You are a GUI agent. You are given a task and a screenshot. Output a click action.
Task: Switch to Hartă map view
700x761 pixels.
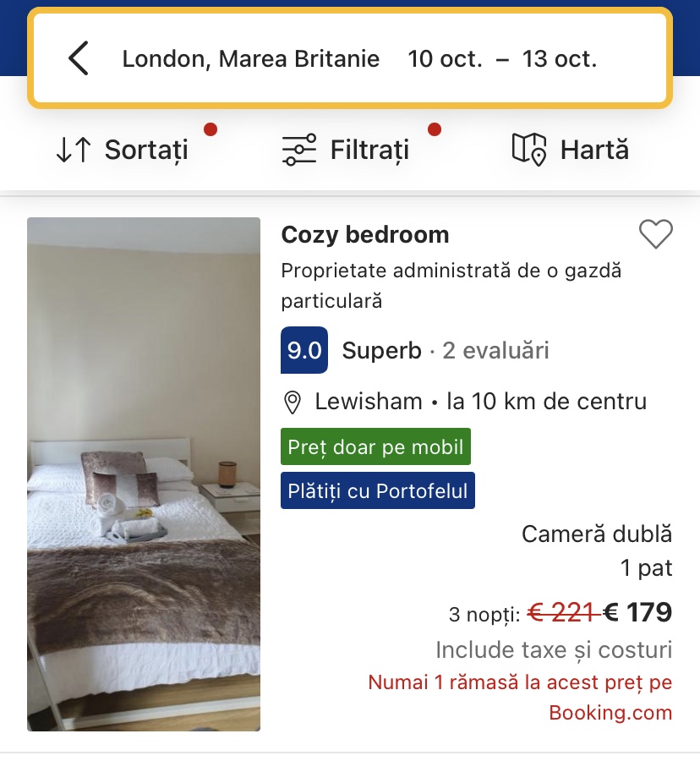[594, 150]
